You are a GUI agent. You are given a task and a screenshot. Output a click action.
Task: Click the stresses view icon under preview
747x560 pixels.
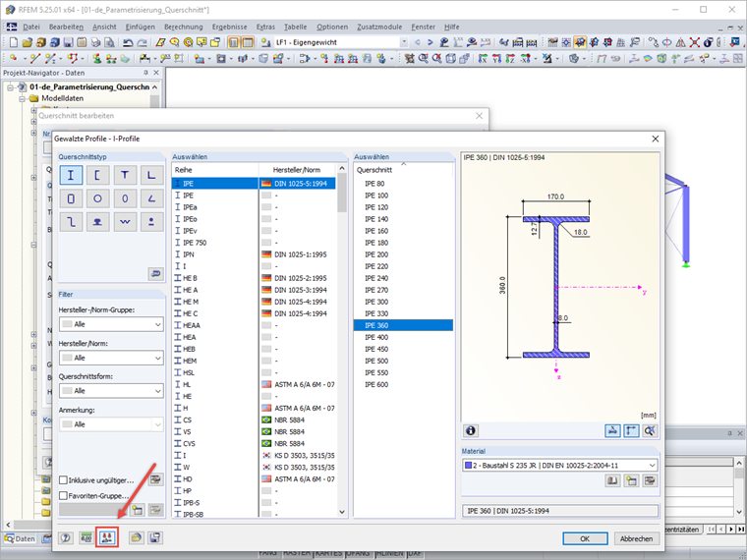click(612, 431)
